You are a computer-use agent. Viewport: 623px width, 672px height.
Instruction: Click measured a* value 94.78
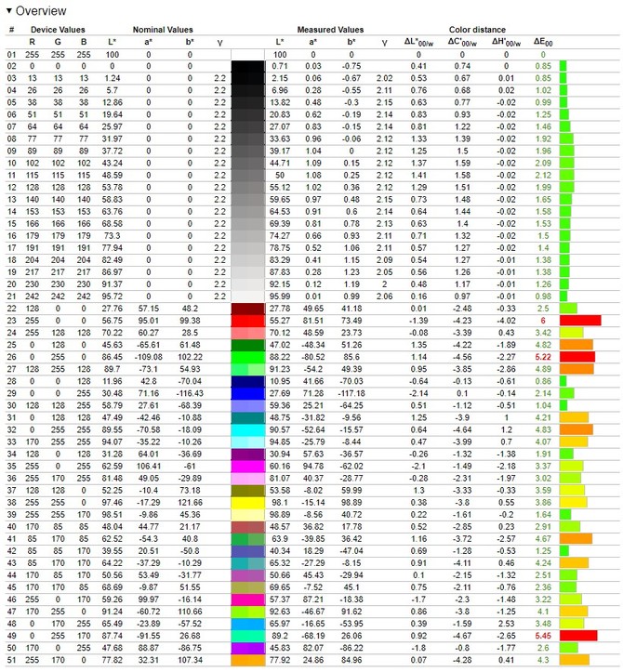[x=313, y=467]
